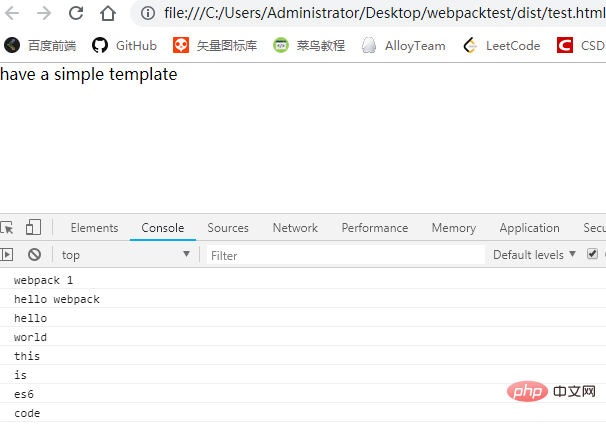Clear the console output
Image resolution: width=606 pixels, height=424 pixels.
point(34,255)
